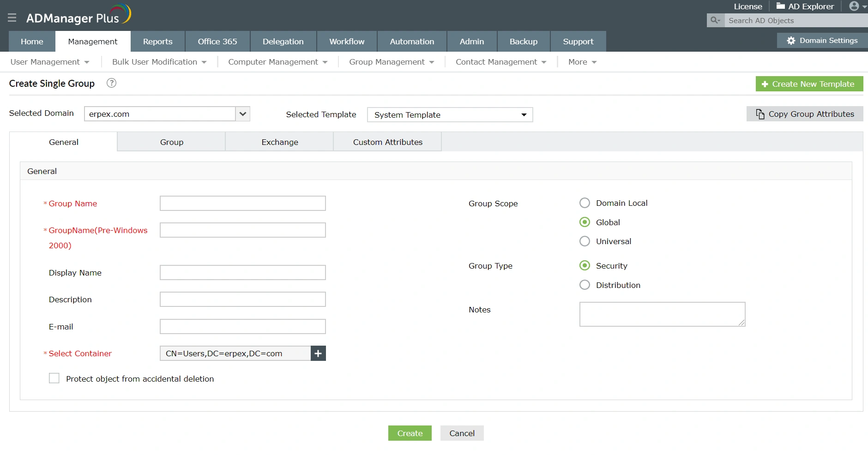Open the Selected Template dropdown
868x455 pixels.
pyautogui.click(x=450, y=115)
